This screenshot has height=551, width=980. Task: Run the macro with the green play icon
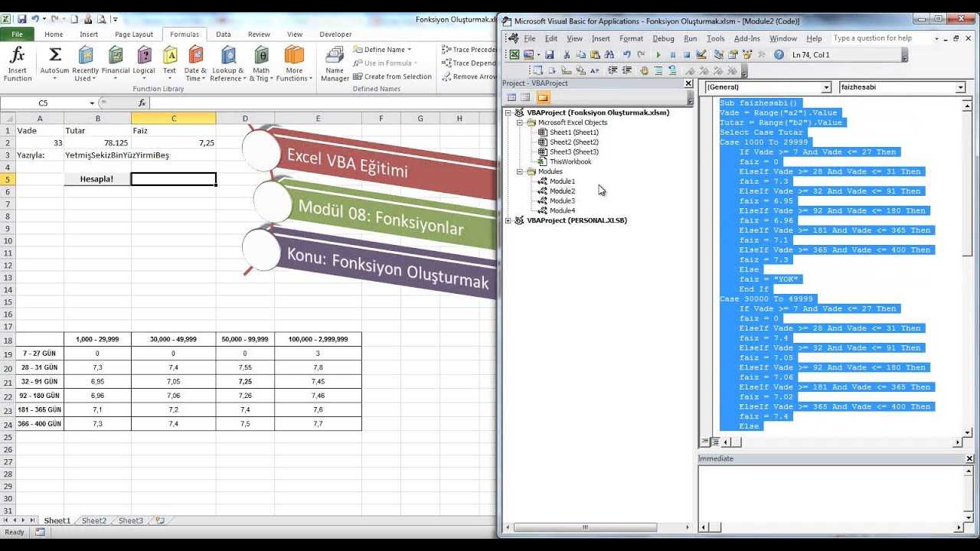[x=658, y=54]
